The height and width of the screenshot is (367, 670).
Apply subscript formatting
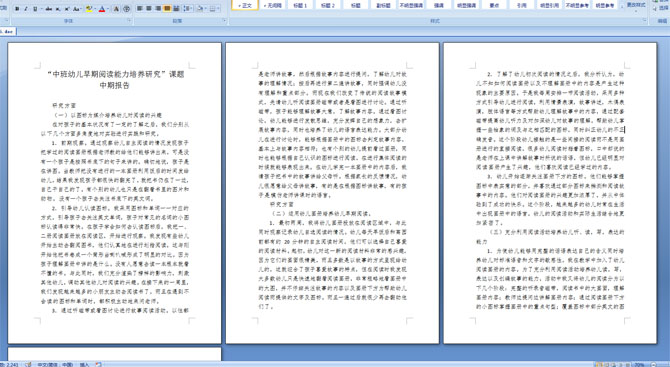click(x=58, y=9)
